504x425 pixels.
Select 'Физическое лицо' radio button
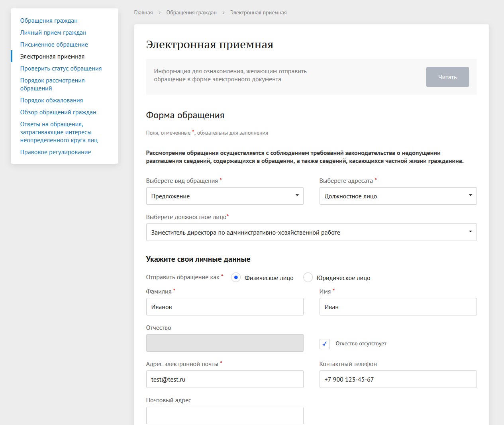tap(236, 278)
